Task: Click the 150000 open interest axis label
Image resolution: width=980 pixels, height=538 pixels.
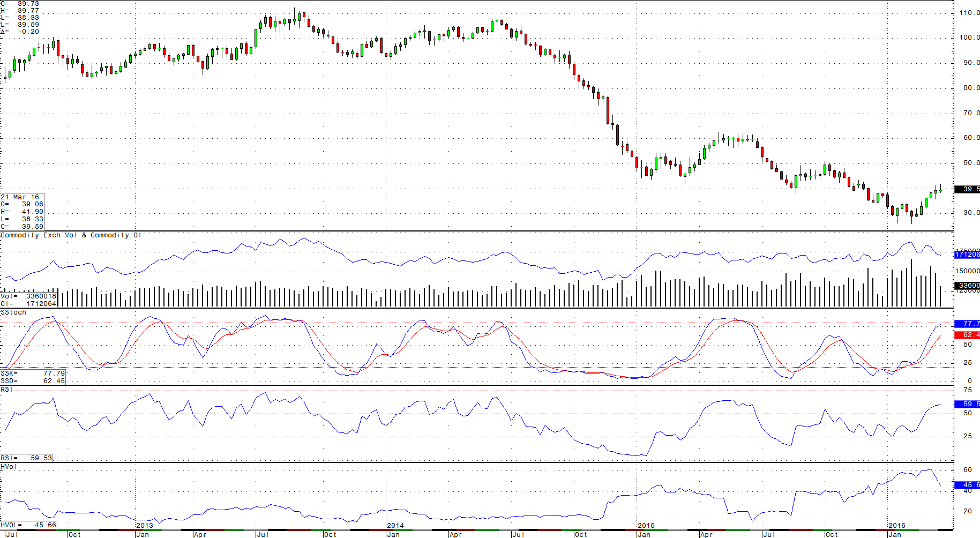Action: tap(968, 271)
